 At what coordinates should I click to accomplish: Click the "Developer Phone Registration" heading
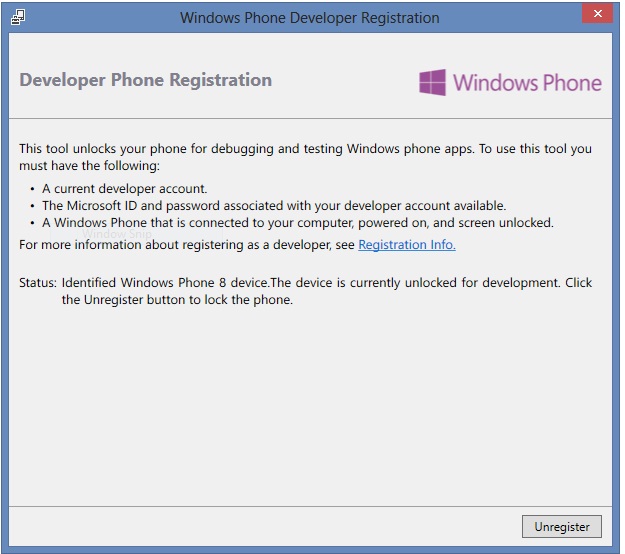(x=145, y=80)
